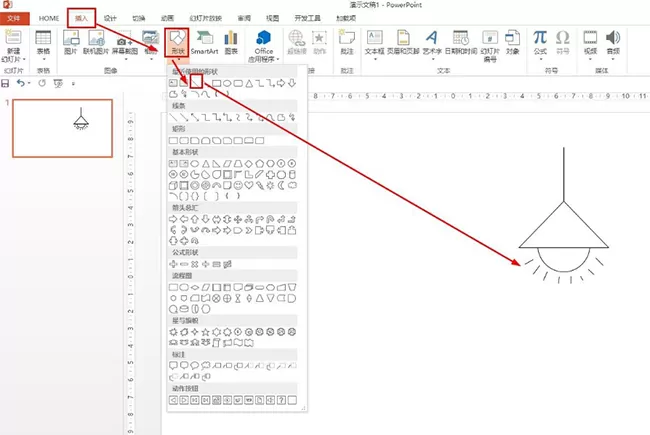
Task: Open the 文本框 (Text Box) dropdown
Action: tap(375, 45)
